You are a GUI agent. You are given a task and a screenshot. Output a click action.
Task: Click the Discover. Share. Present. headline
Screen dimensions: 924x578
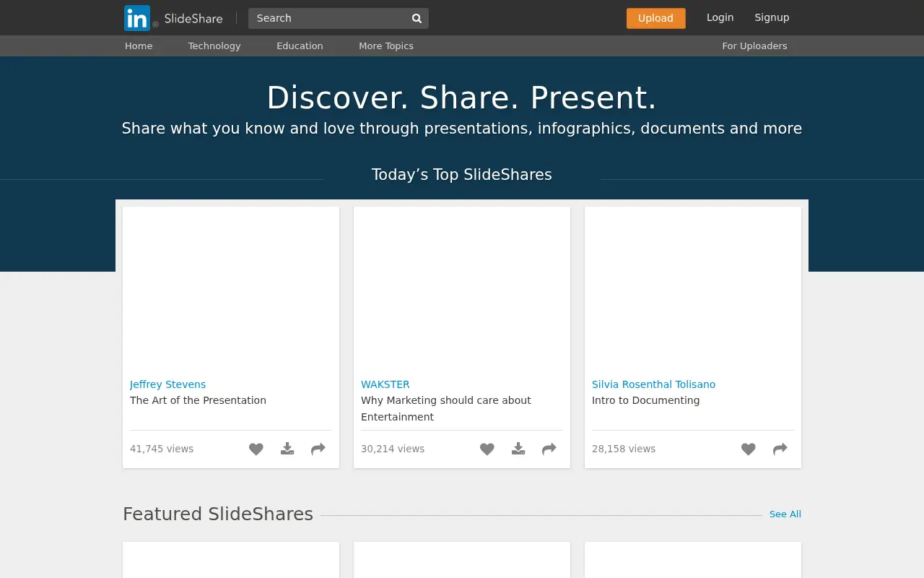click(x=462, y=98)
